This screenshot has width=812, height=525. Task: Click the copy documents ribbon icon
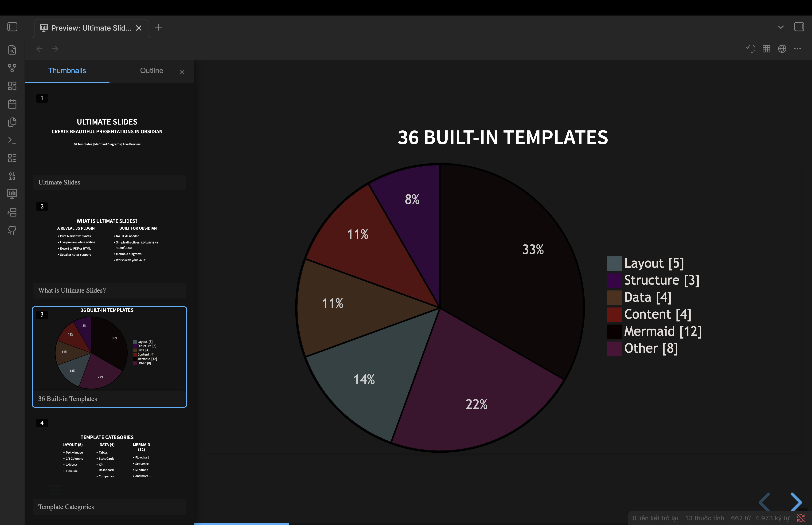pos(12,122)
